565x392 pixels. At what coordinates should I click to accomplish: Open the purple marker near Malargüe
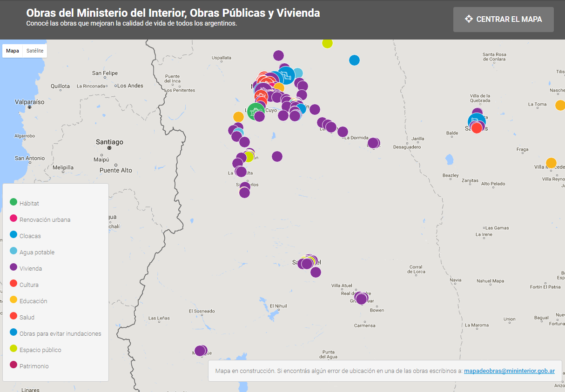[200, 351]
